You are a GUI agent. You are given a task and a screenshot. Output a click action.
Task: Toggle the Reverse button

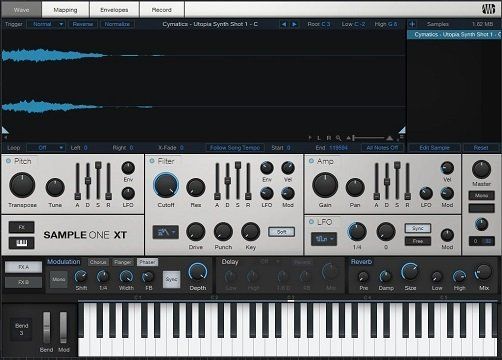click(83, 24)
